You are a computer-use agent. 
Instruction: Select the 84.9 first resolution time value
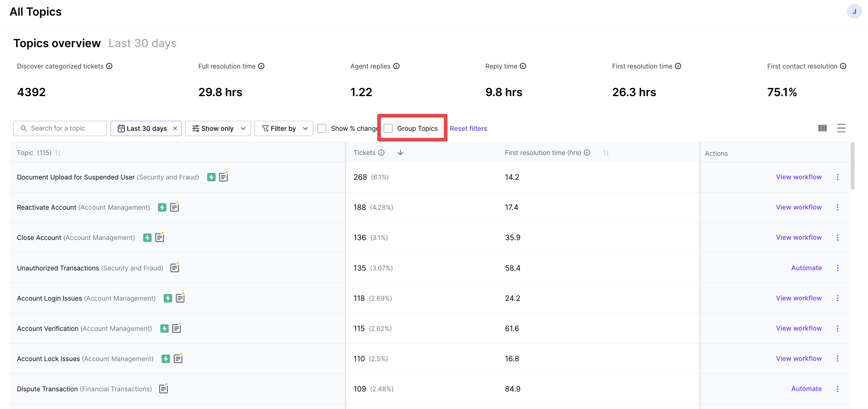coord(513,389)
